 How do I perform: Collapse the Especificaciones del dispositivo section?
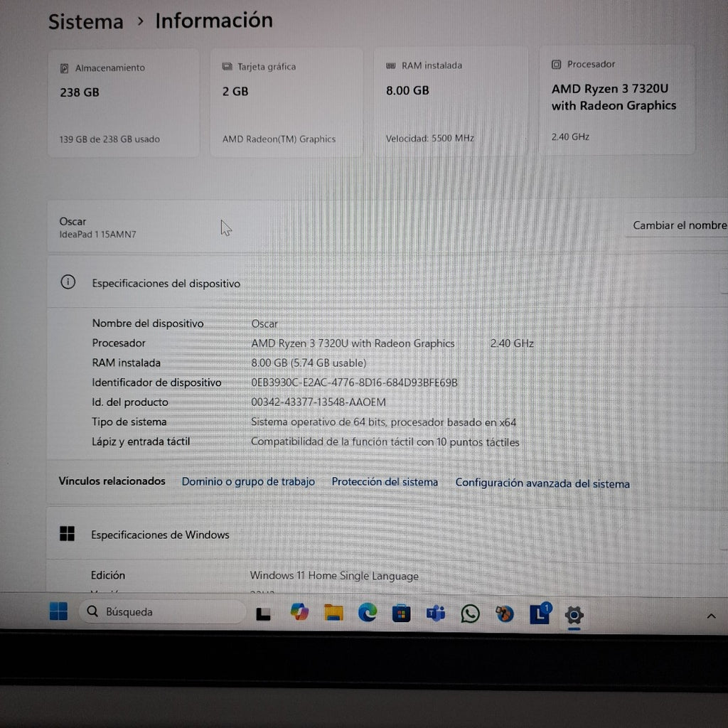pyautogui.click(x=723, y=283)
